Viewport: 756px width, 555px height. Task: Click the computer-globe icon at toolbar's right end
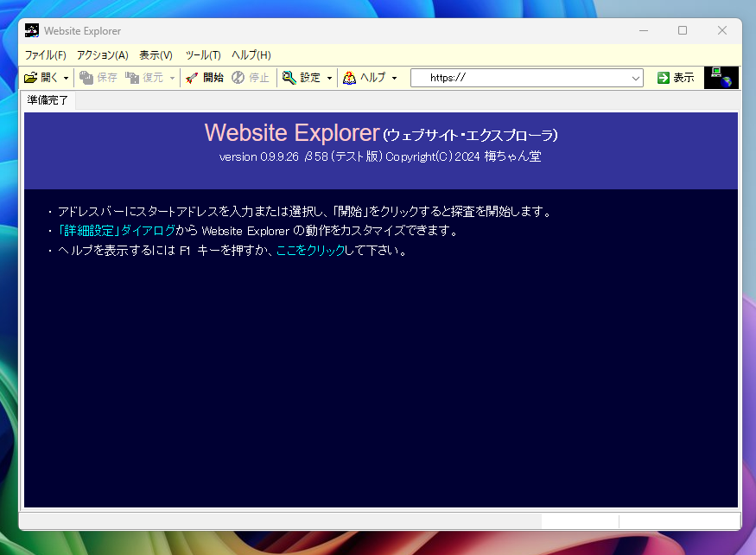click(x=721, y=77)
